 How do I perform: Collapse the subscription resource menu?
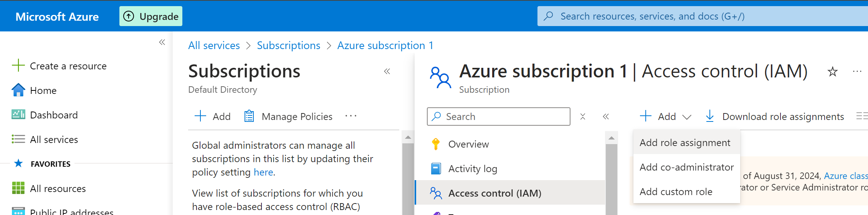tap(606, 117)
